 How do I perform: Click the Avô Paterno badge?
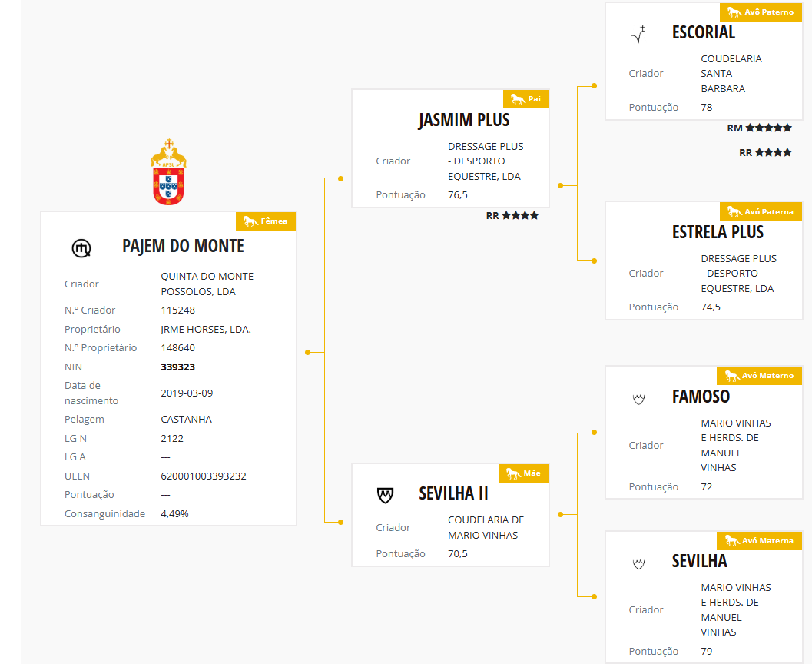point(760,12)
